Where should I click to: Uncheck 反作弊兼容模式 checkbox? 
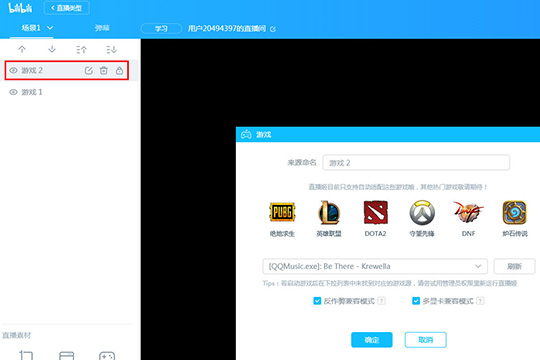click(317, 301)
